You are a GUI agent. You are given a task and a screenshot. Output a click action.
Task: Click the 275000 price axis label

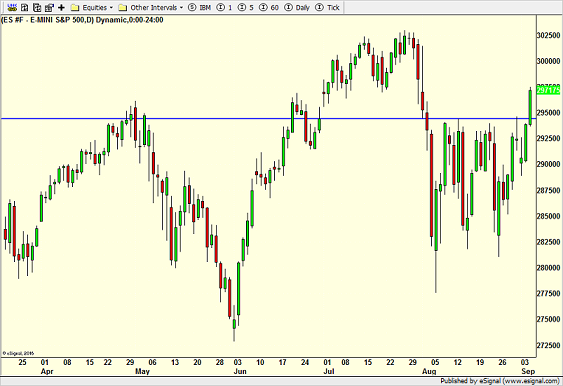(548, 319)
